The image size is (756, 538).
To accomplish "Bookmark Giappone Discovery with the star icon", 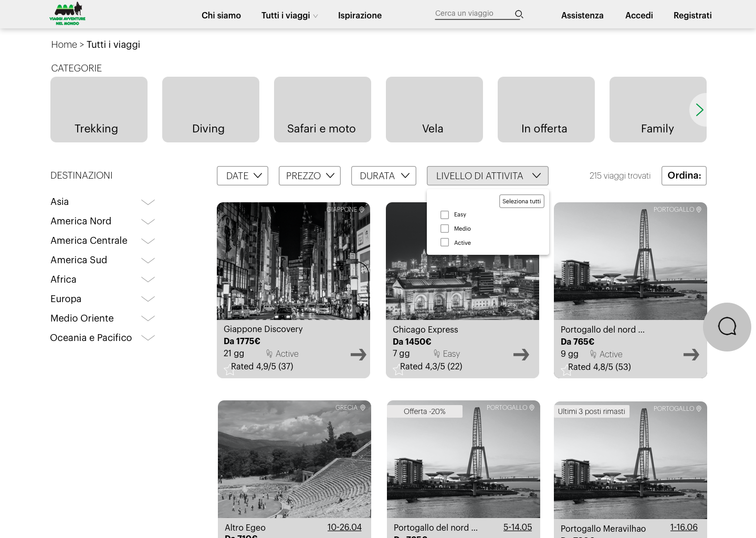I will click(x=229, y=370).
